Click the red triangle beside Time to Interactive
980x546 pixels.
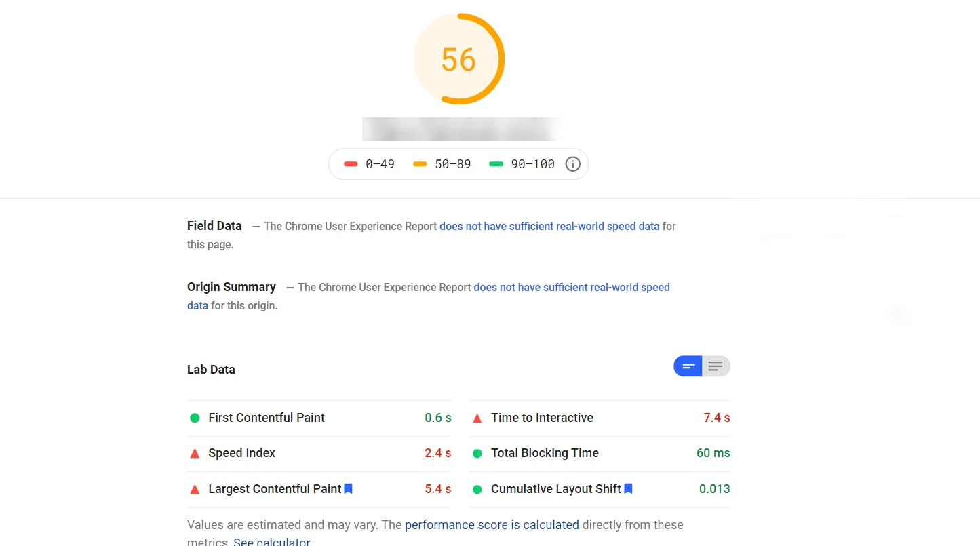(477, 418)
